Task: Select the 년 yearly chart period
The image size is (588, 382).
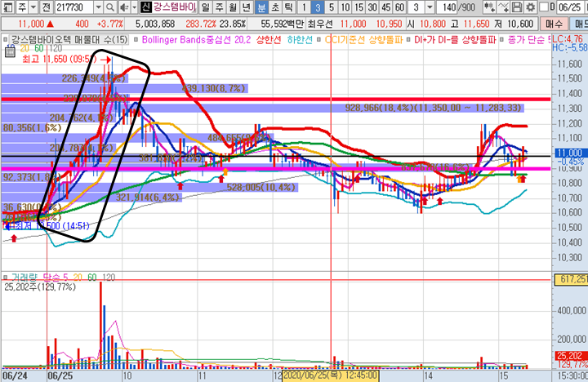Action: tap(246, 7)
